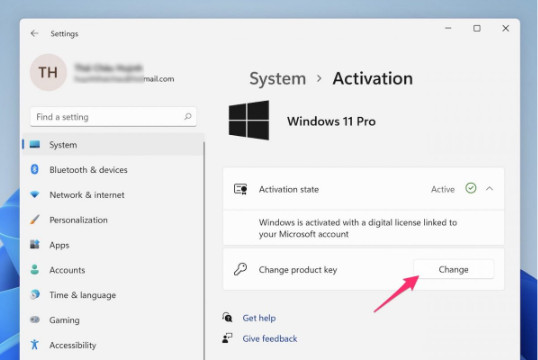Click the sidebar vertical scrollbar
The image size is (538, 360).
204,251
